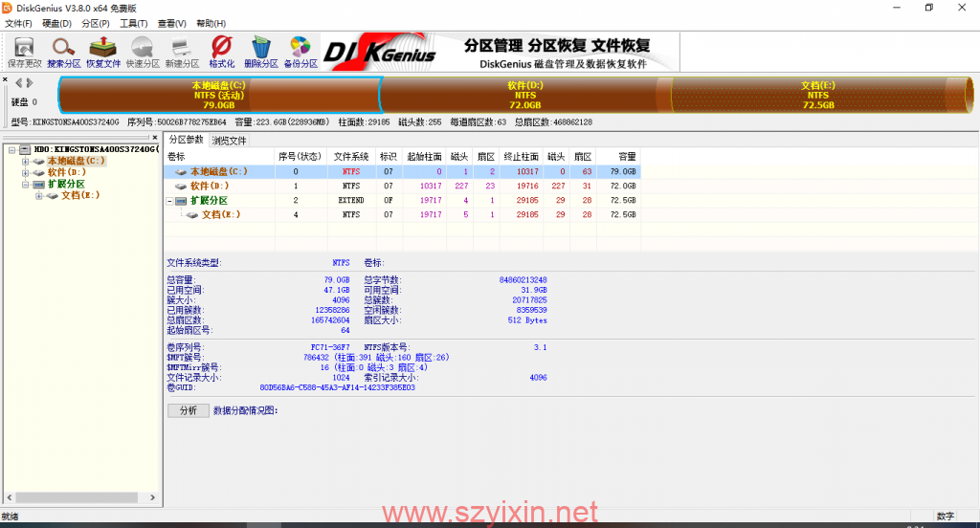This screenshot has width=980, height=528.
Task: Click the EXTEND file system cell
Action: coord(351,201)
